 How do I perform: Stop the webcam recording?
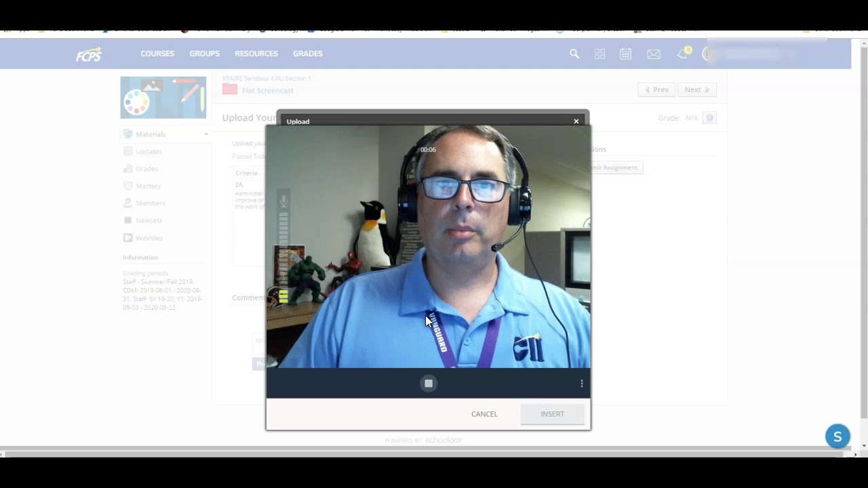[429, 384]
